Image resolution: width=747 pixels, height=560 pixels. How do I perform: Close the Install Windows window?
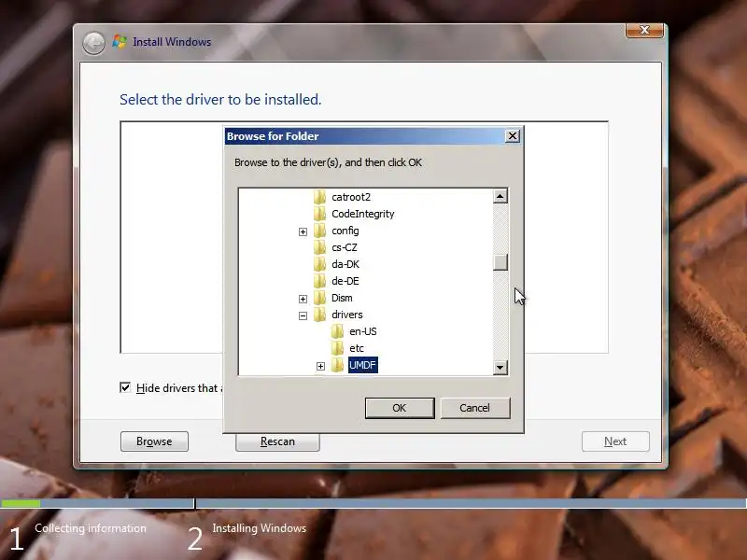point(644,30)
